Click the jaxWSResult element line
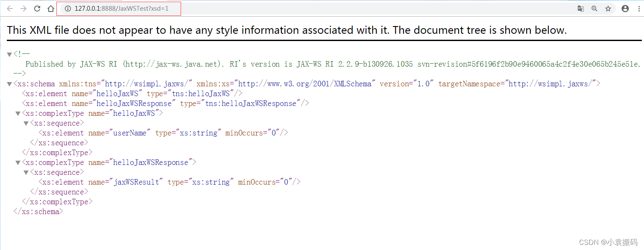The height and width of the screenshot is (250, 644). pyautogui.click(x=170, y=182)
